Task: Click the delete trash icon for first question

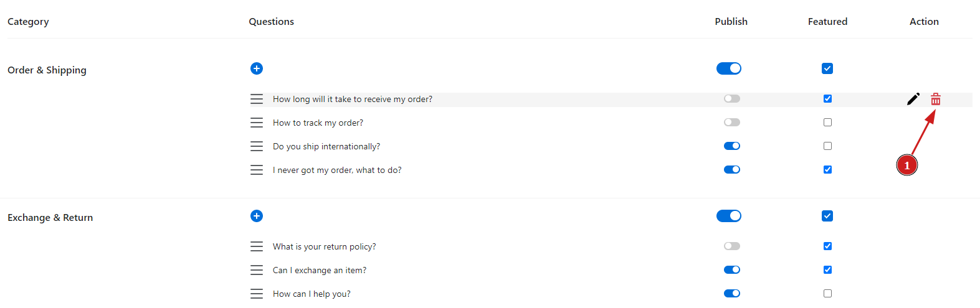Action: pyautogui.click(x=935, y=100)
